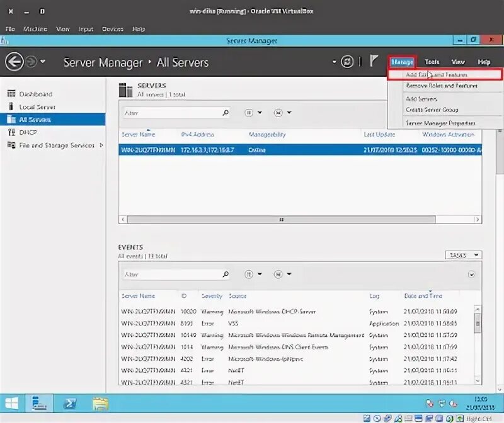Select the VSS error event row
The height and width of the screenshot is (423, 504).
295,324
